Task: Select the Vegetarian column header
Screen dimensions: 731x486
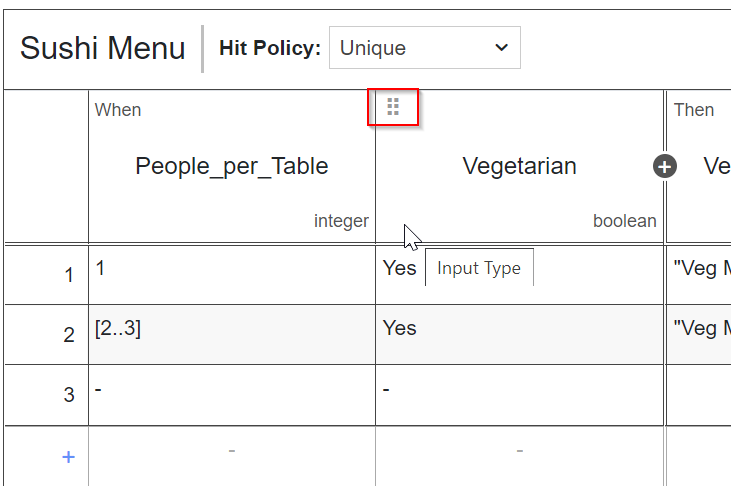Action: pos(519,166)
